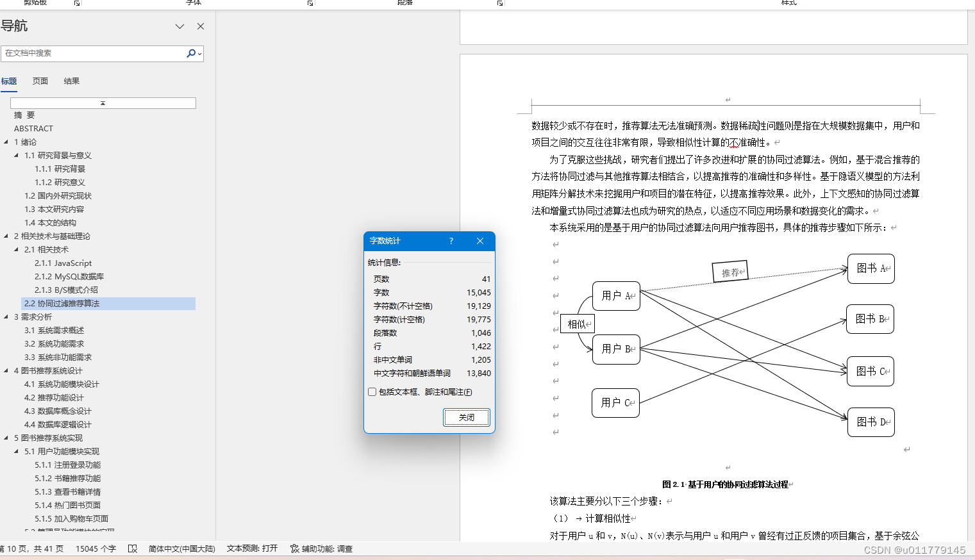Screen dimensions: 975x560
Task: Switch to the 标题 tab
Action: tap(9, 81)
